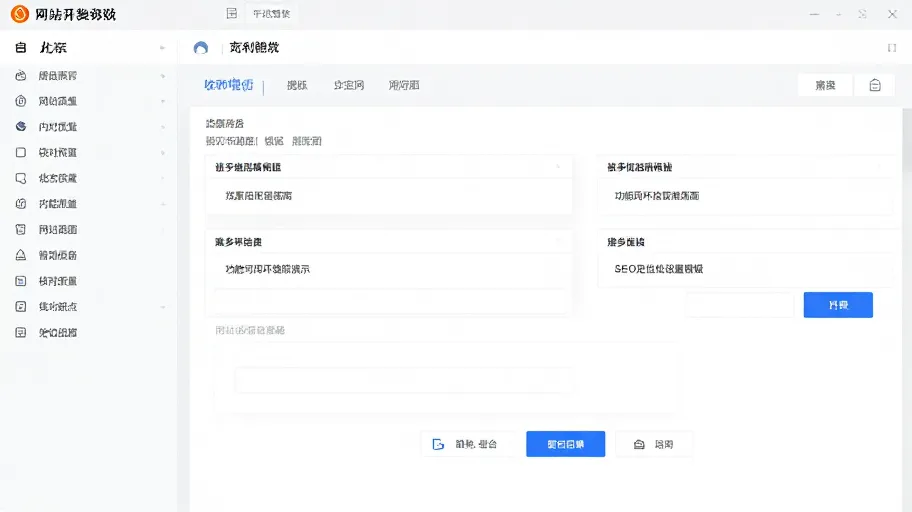Click the sidebar header's square menu icon
Screen dimensions: 912x512
tap(20, 48)
